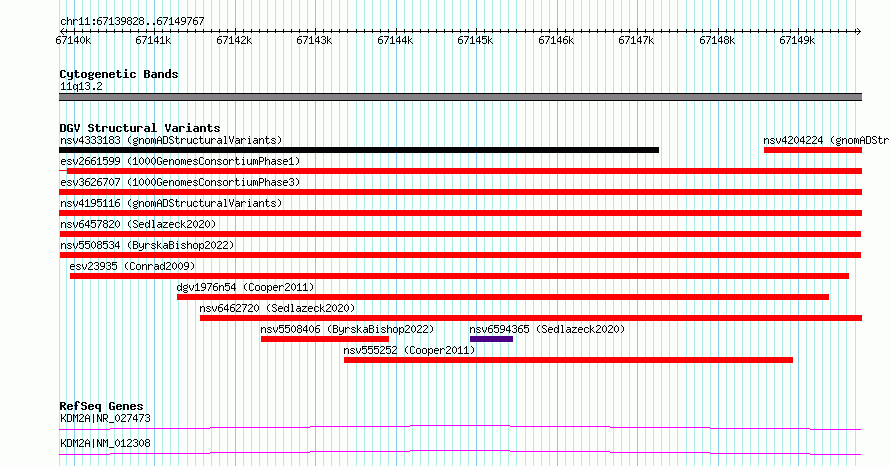890x466 pixels.
Task: Click the nsv6594365 (Sedlazeck2020) label
Action: point(547,329)
